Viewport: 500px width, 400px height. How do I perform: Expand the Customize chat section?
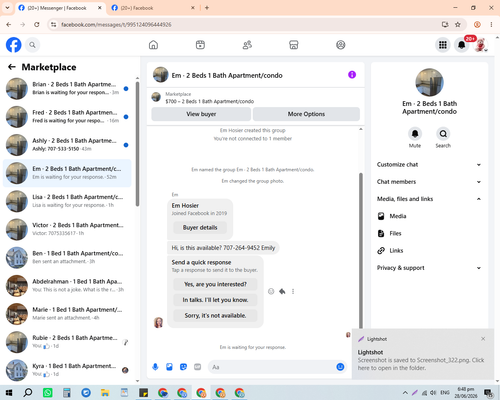pos(429,165)
